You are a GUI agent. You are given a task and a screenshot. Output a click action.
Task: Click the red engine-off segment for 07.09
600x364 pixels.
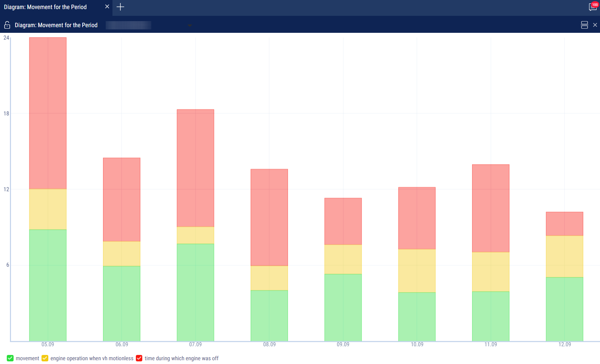coord(195,168)
